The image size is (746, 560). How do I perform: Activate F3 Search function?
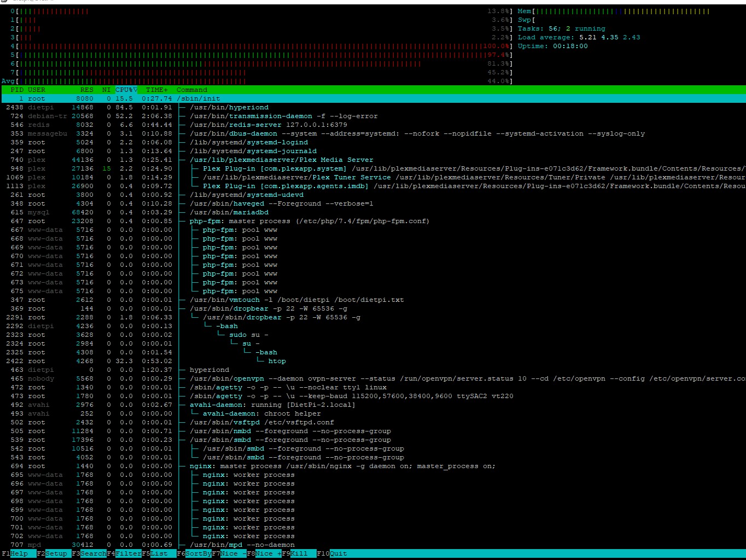[89, 553]
